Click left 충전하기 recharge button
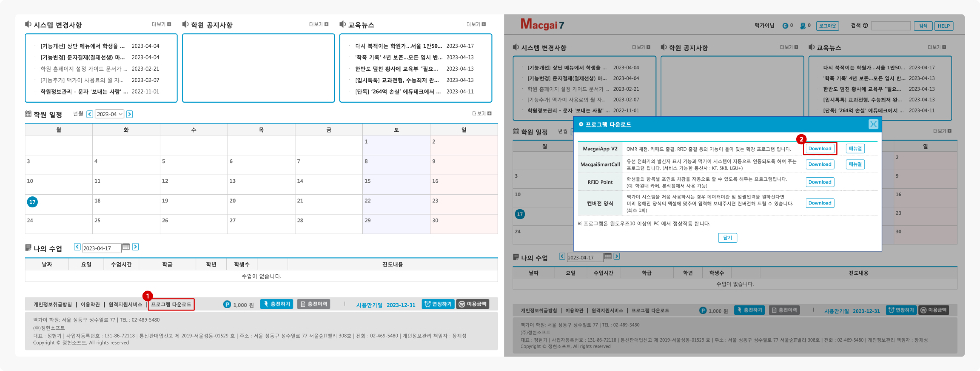The height and width of the screenshot is (371, 980). (276, 304)
